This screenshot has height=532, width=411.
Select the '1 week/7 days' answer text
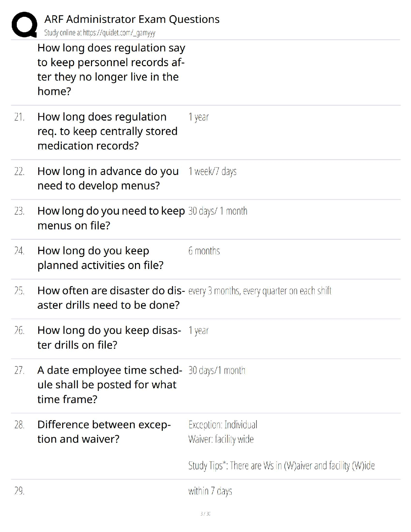point(212,171)
